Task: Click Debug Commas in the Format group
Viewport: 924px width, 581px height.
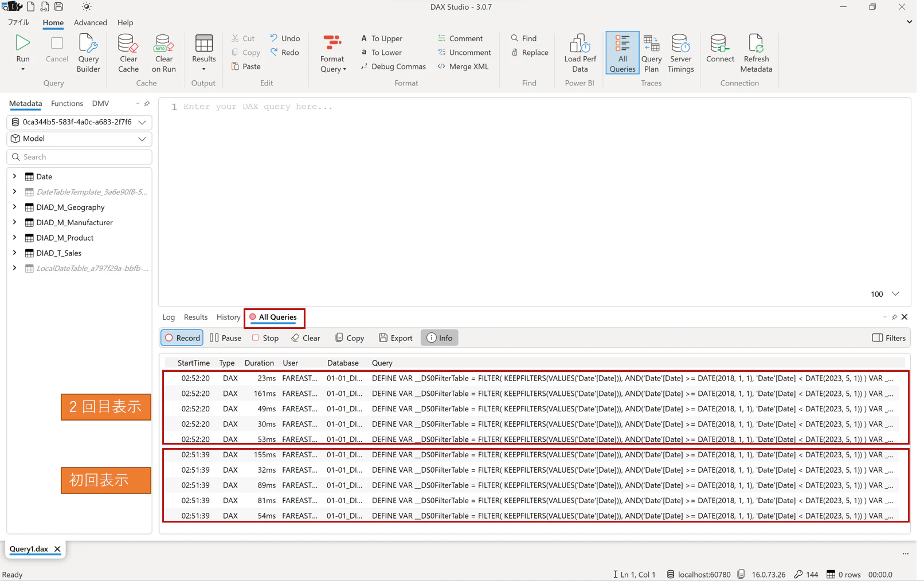Action: point(393,66)
